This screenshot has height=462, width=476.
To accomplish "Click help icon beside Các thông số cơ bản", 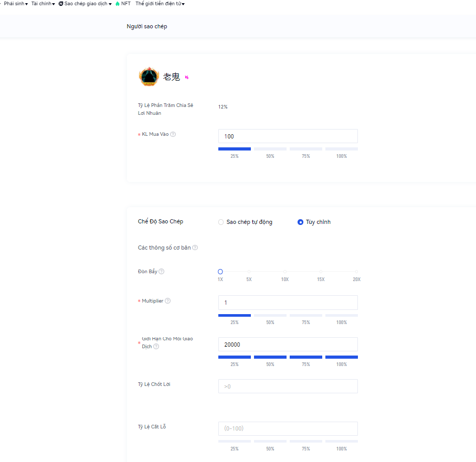I will tap(195, 248).
